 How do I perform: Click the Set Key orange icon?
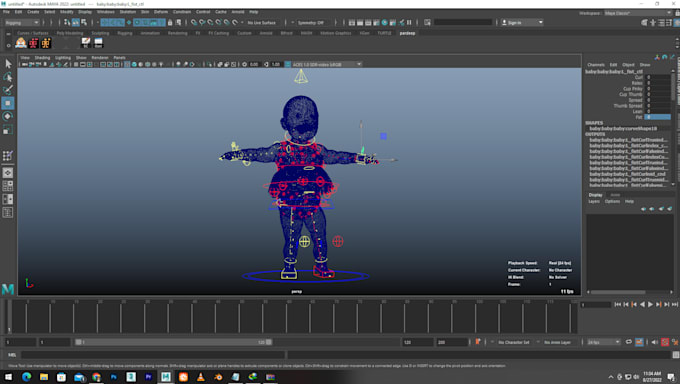point(477,342)
